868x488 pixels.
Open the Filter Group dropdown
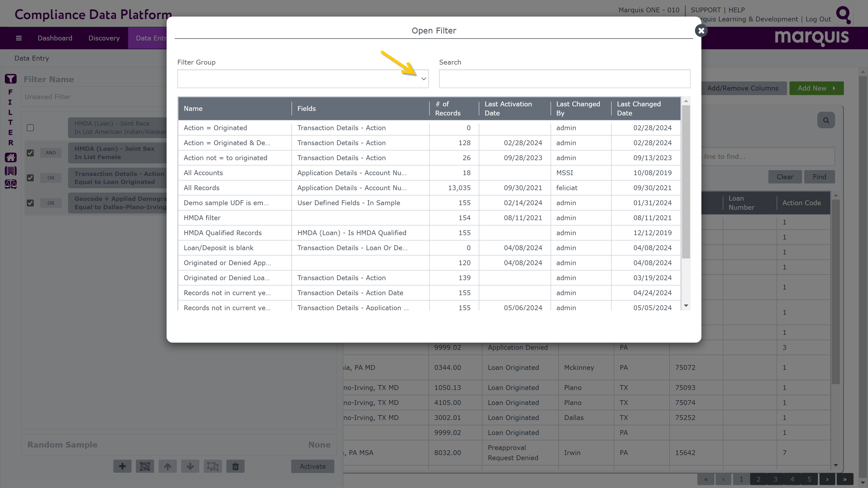[423, 79]
